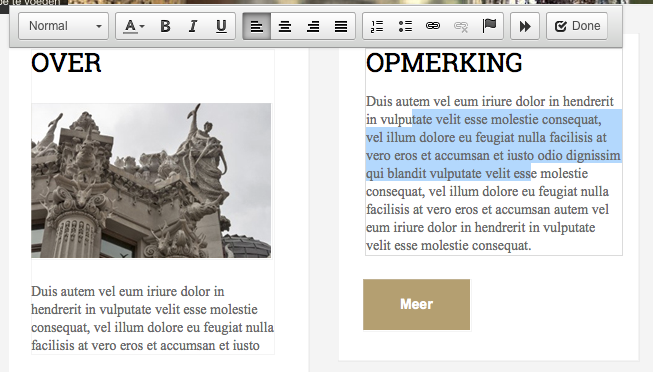Insert a numbered list
This screenshot has width=653, height=372.
tap(377, 26)
